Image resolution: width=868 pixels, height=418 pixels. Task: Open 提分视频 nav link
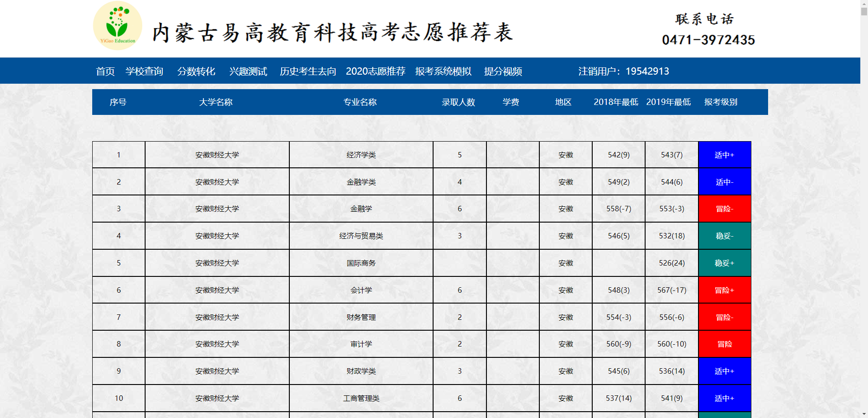[x=503, y=71]
